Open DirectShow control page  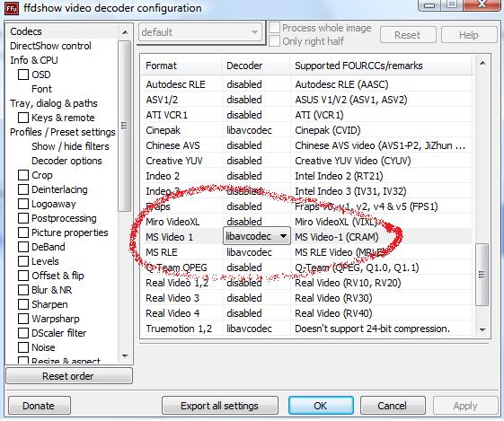pos(50,46)
